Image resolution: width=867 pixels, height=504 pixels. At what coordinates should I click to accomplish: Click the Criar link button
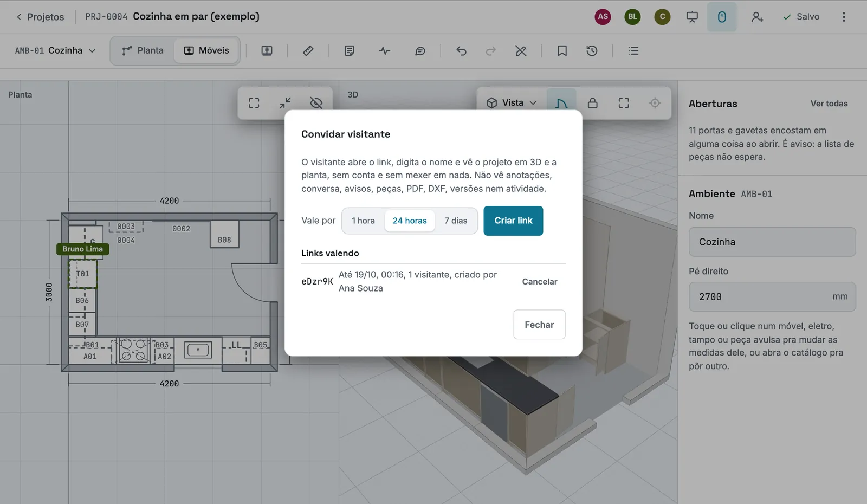point(513,221)
